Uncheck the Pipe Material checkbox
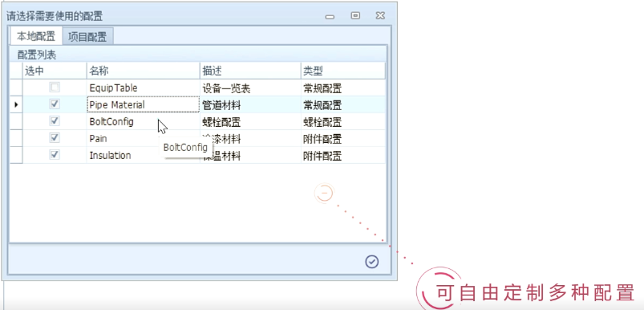The height and width of the screenshot is (310, 644). 55,104
